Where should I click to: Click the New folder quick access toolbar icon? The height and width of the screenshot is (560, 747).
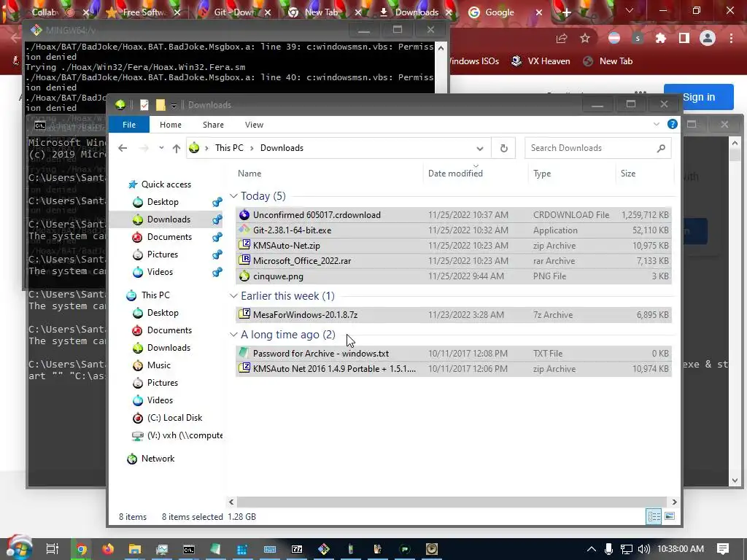point(160,105)
